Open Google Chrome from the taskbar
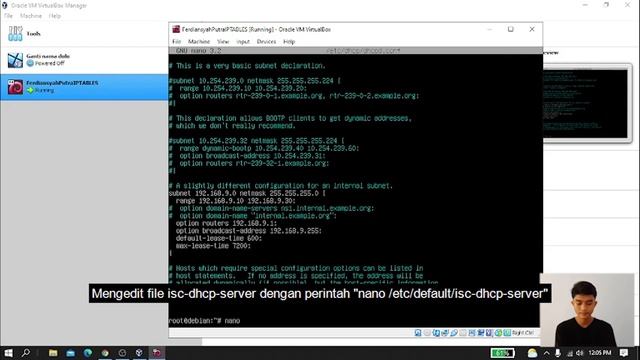The height and width of the screenshot is (360, 640). click(x=105, y=353)
